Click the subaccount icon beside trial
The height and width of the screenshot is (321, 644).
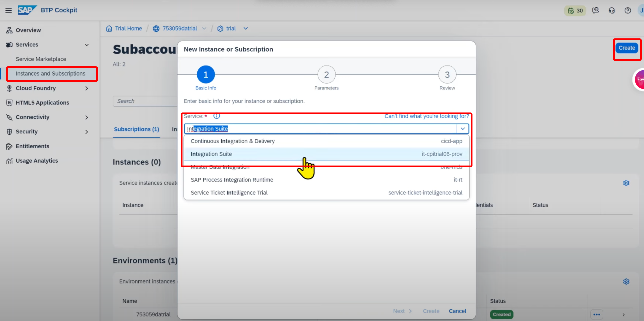tap(220, 29)
